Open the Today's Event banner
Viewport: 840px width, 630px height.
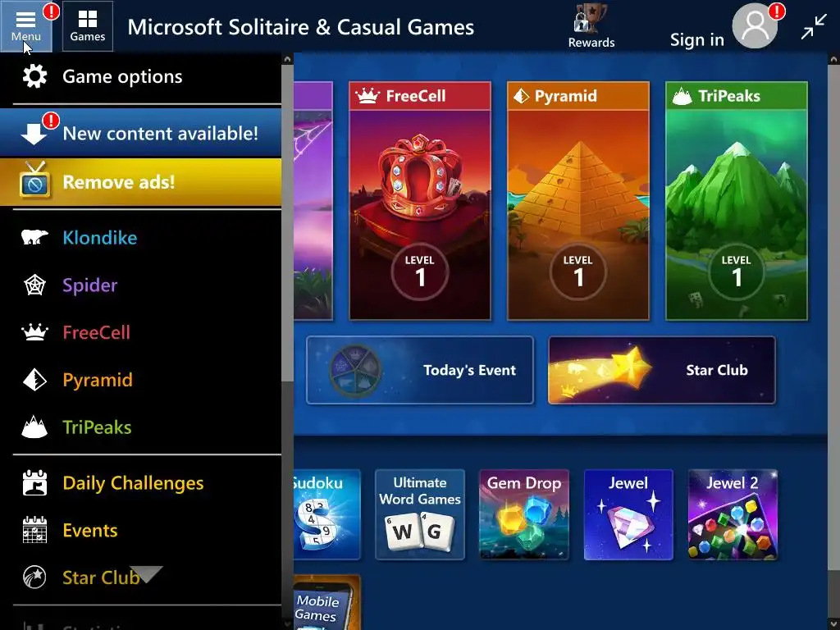[420, 370]
